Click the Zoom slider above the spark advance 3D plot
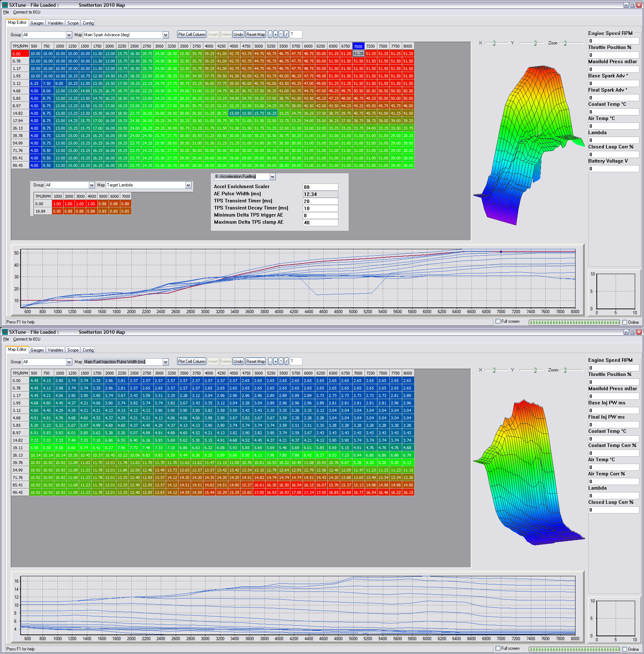The height and width of the screenshot is (654, 644). coord(571,43)
